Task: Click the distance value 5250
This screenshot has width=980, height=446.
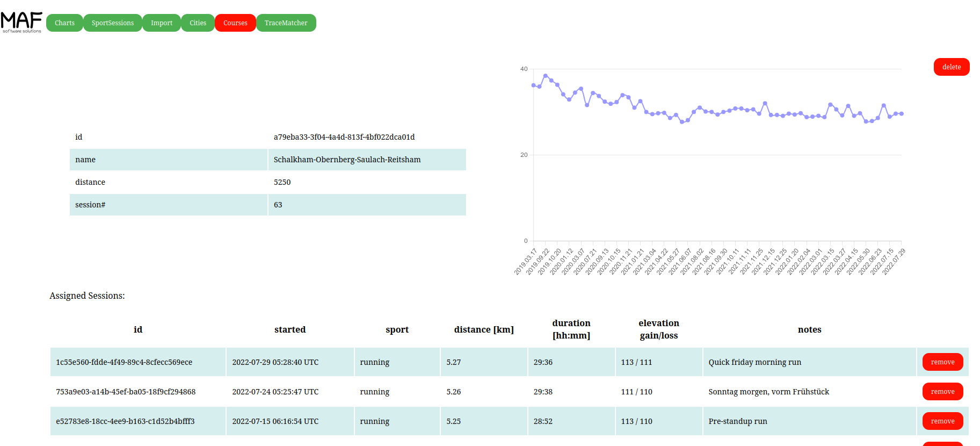Action: pyautogui.click(x=282, y=182)
